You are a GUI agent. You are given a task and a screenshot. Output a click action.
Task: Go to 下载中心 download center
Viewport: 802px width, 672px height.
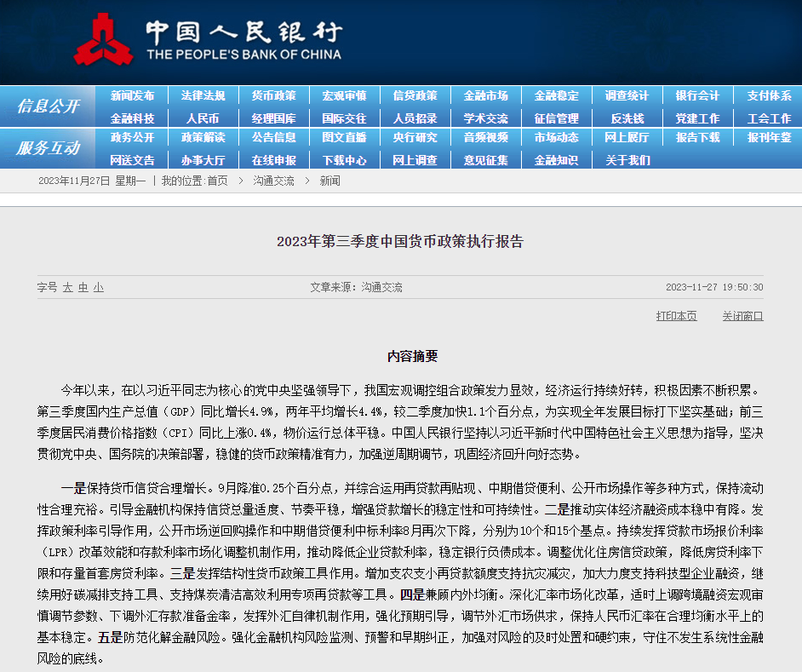click(x=344, y=160)
